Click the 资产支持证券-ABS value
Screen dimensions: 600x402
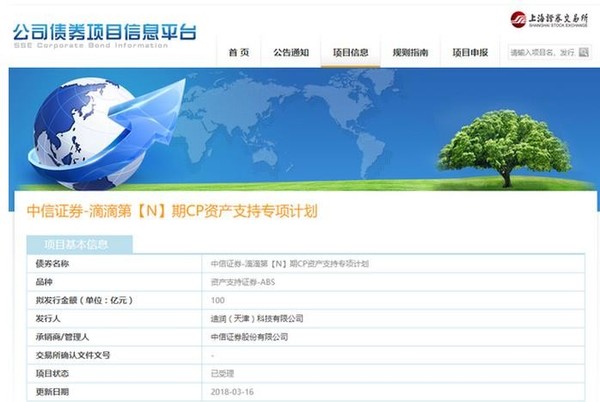pyautogui.click(x=243, y=282)
